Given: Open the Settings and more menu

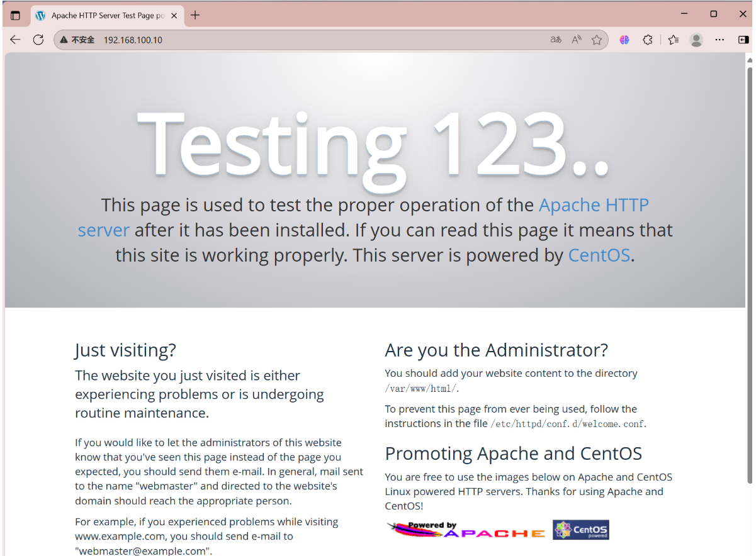Looking at the screenshot, I should click(x=719, y=40).
